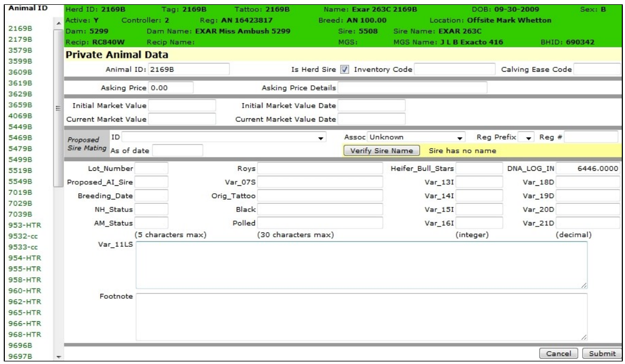
Task: Click the Asking Price field
Action: pos(171,88)
